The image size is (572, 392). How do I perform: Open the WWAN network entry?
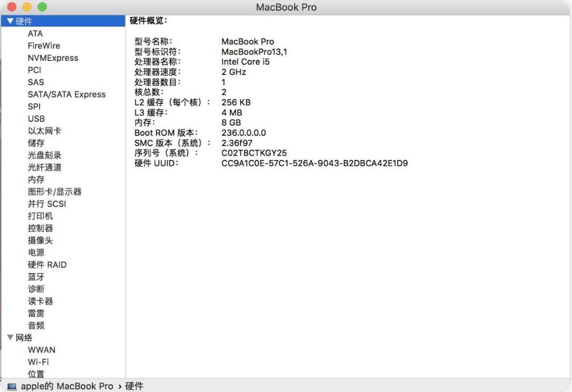pos(41,350)
